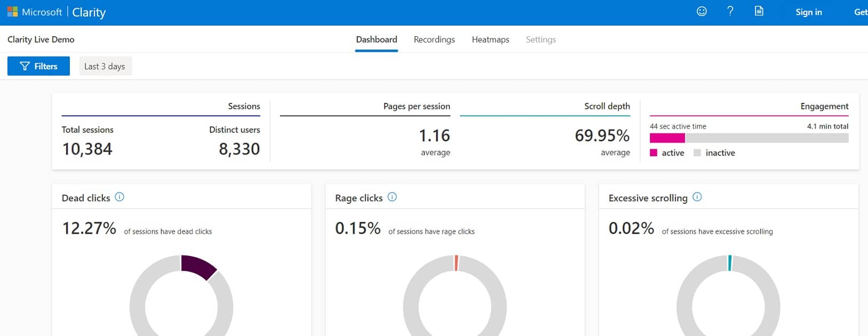Image resolution: width=868 pixels, height=336 pixels.
Task: Open the help question mark icon
Action: pyautogui.click(x=730, y=11)
